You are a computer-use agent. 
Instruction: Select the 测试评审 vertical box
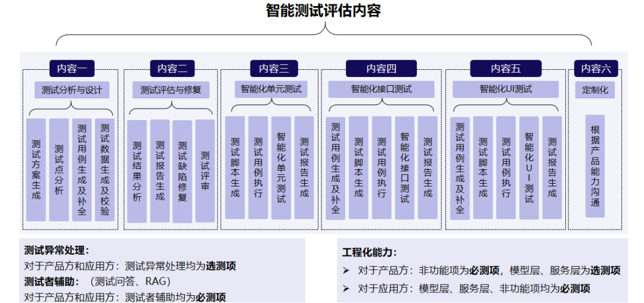coord(205,171)
